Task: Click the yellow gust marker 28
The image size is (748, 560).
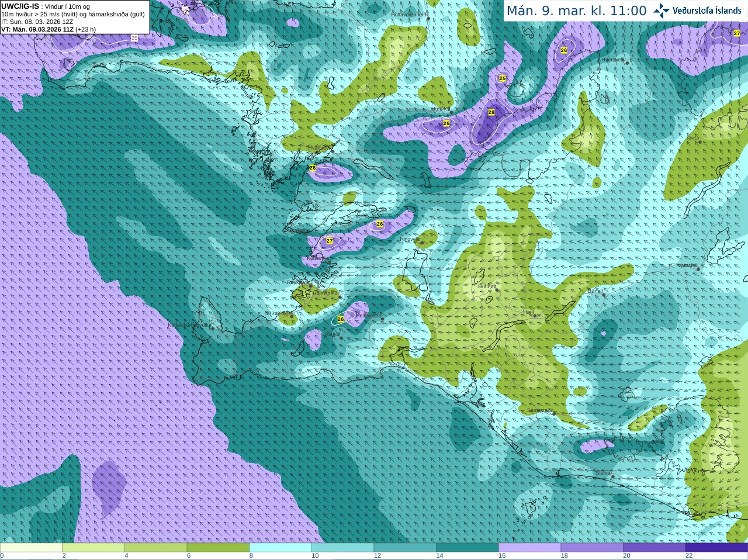Action: tap(491, 112)
